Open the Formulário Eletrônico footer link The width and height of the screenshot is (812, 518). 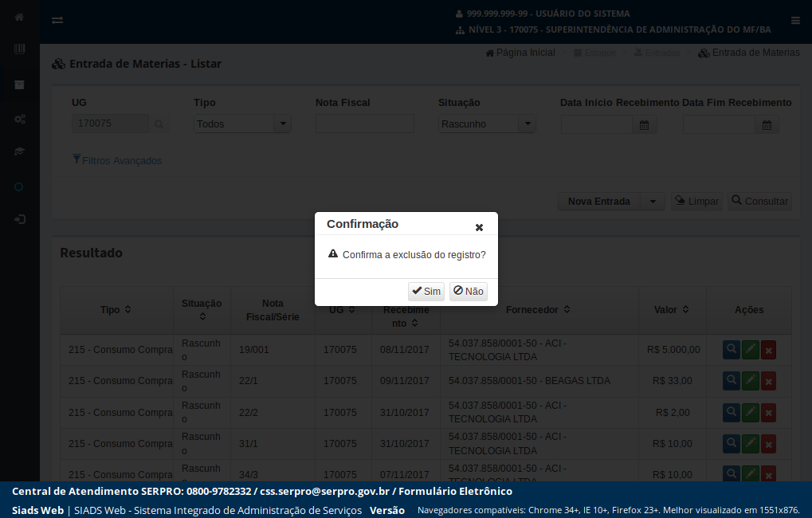tap(455, 492)
